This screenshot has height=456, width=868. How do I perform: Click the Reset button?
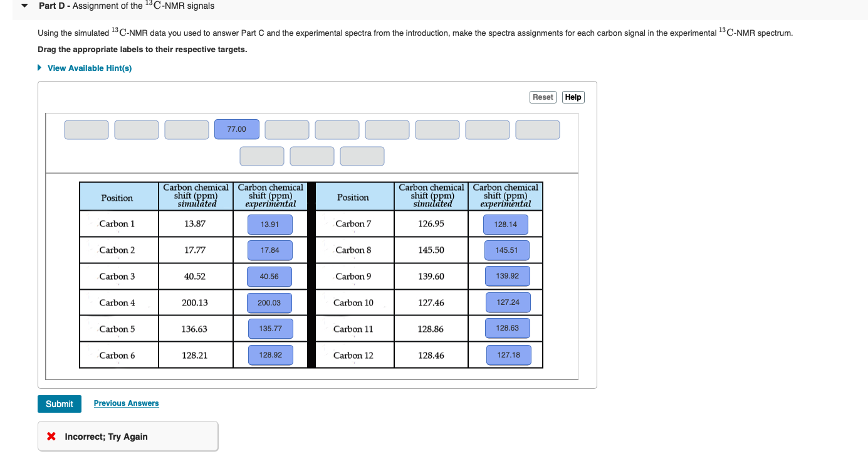[x=543, y=97]
